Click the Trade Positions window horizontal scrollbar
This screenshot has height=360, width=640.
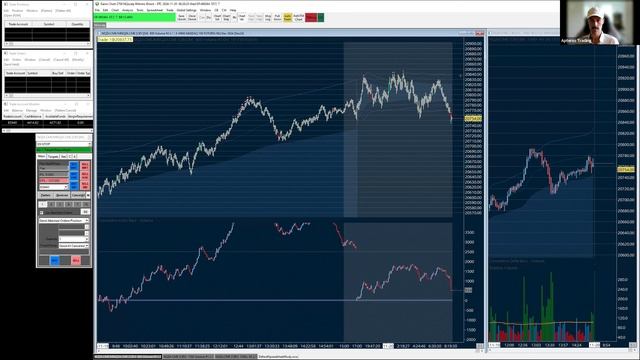[x=47, y=44]
